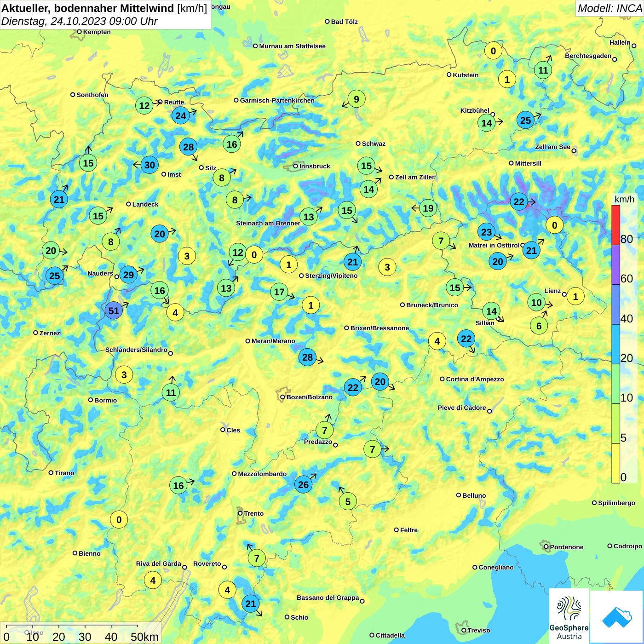Select station marker 25 near Kitzbühel
Viewport: 644px width, 644px height.
[x=525, y=120]
